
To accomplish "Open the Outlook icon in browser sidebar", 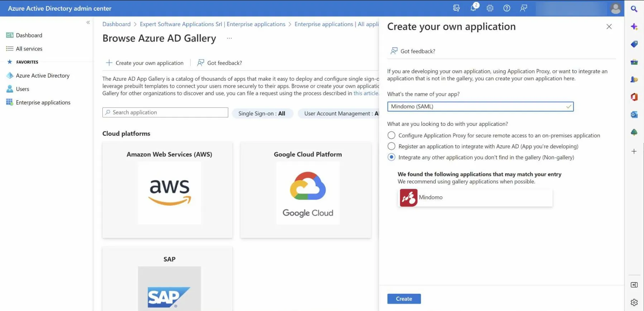I will tap(634, 115).
